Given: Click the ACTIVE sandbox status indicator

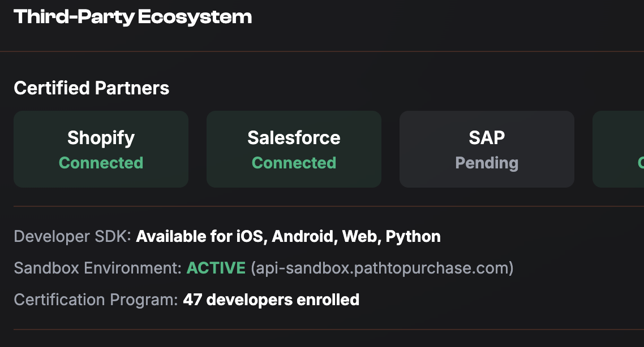Looking at the screenshot, I should pos(217,268).
